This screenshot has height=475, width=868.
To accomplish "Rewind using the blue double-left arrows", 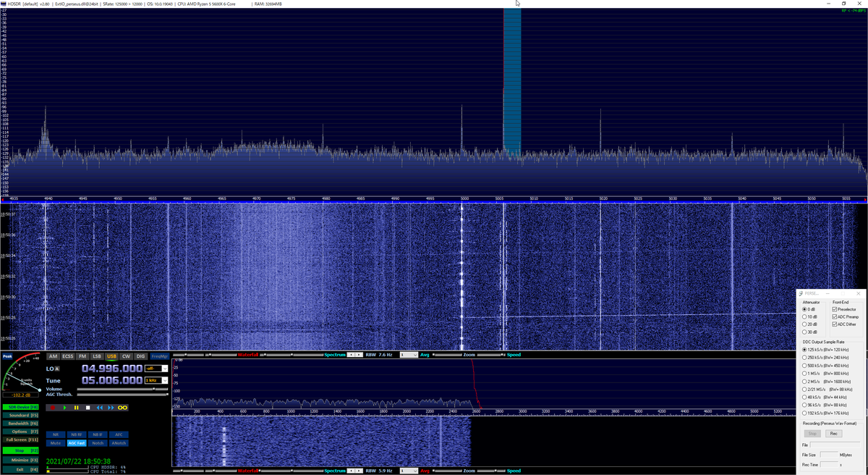I will 100,408.
